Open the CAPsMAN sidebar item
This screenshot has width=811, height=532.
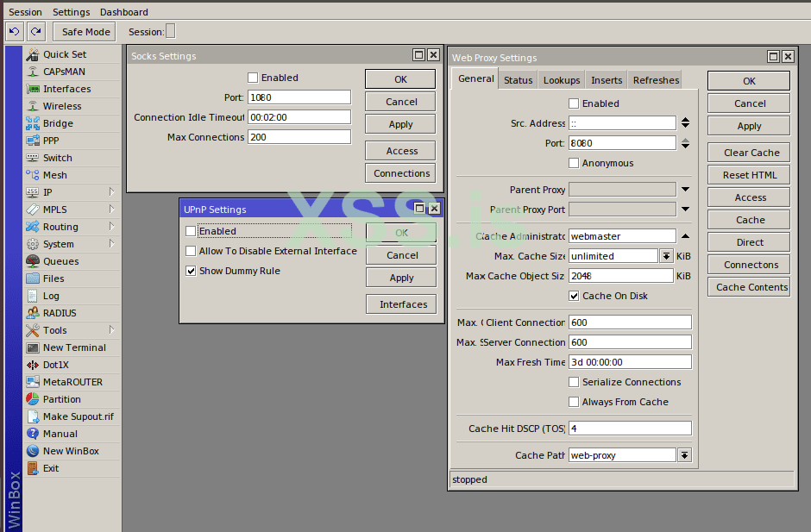[72, 72]
